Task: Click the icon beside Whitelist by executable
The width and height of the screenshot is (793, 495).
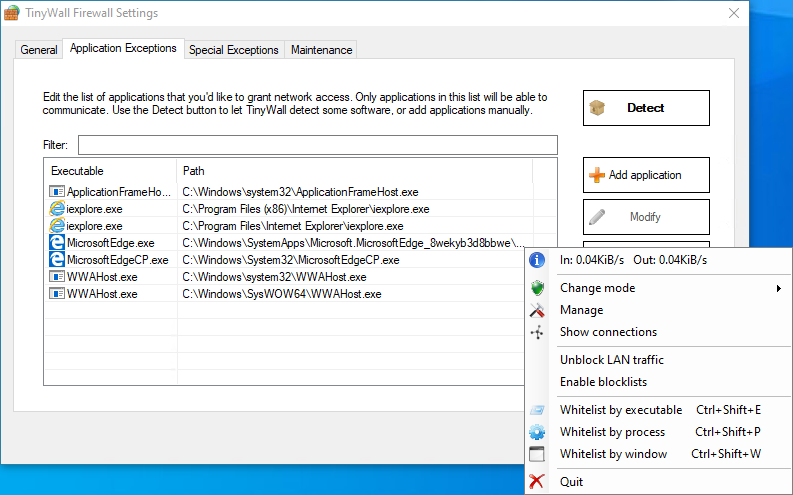Action: (x=537, y=410)
